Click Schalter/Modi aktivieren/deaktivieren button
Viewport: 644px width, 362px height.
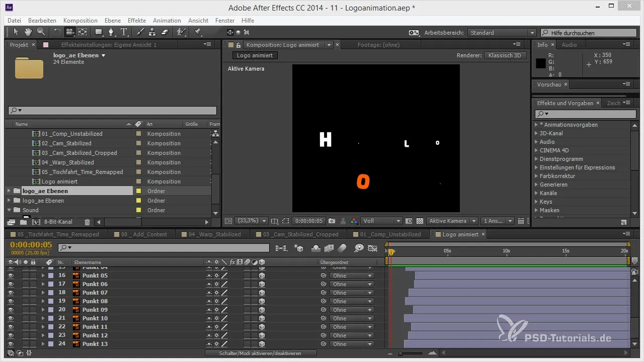[x=261, y=353]
